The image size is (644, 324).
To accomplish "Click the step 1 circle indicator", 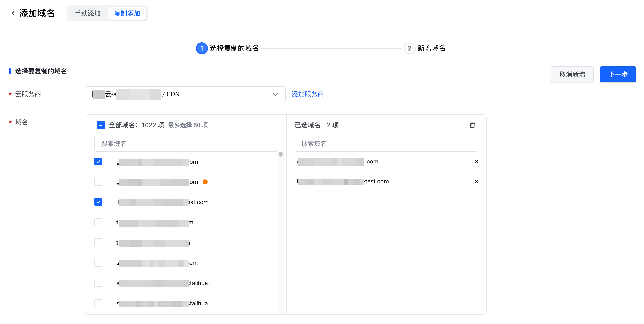I will click(x=201, y=48).
